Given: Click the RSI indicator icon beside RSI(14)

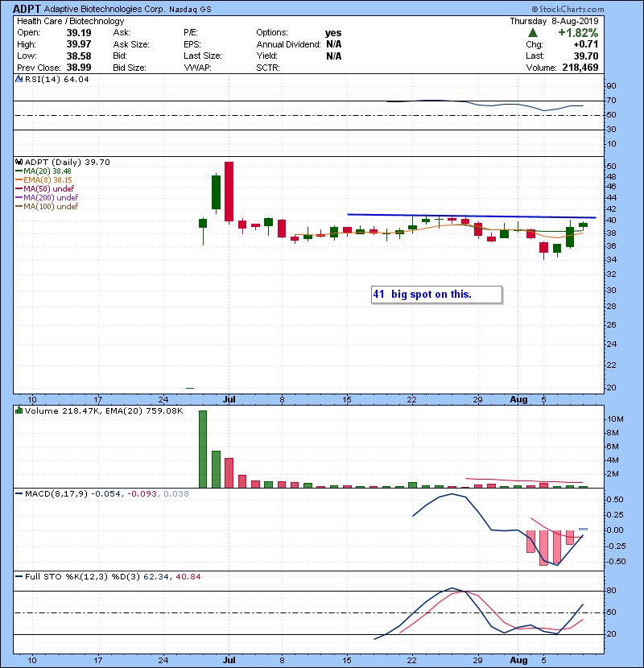Looking at the screenshot, I should pos(19,79).
